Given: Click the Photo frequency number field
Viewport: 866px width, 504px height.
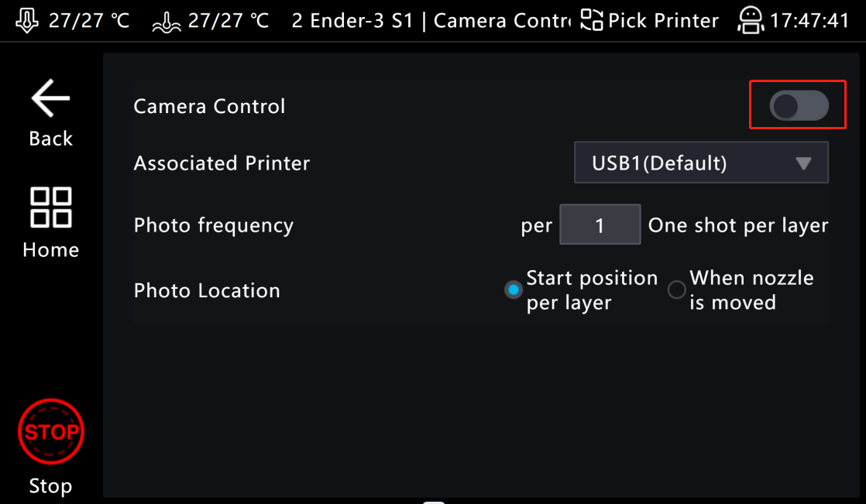Looking at the screenshot, I should coord(600,225).
